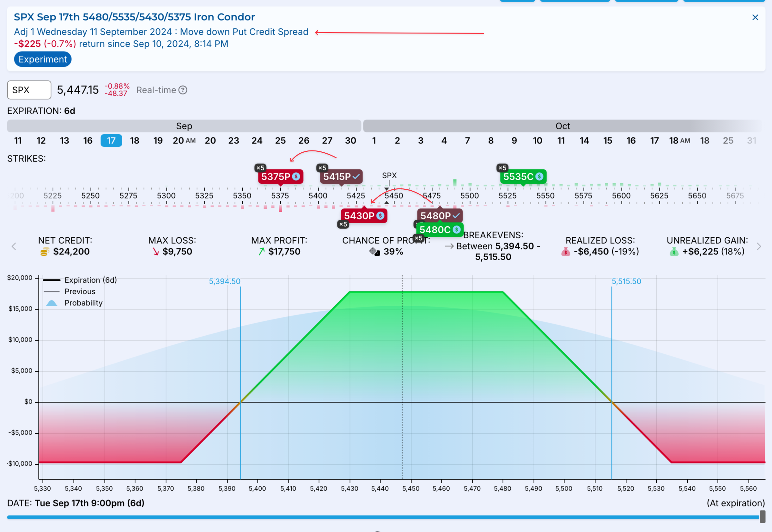Click the date slider handle at expiration
The width and height of the screenshot is (772, 532).
[x=762, y=517]
